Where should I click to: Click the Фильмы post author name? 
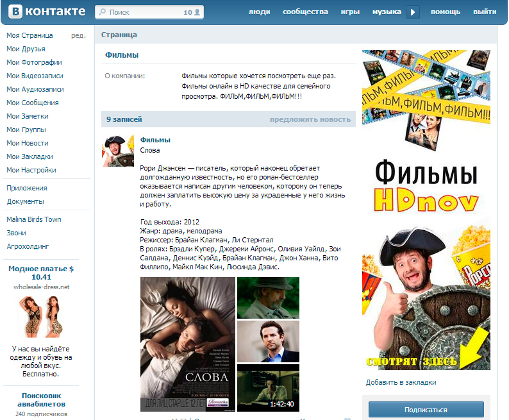click(155, 140)
